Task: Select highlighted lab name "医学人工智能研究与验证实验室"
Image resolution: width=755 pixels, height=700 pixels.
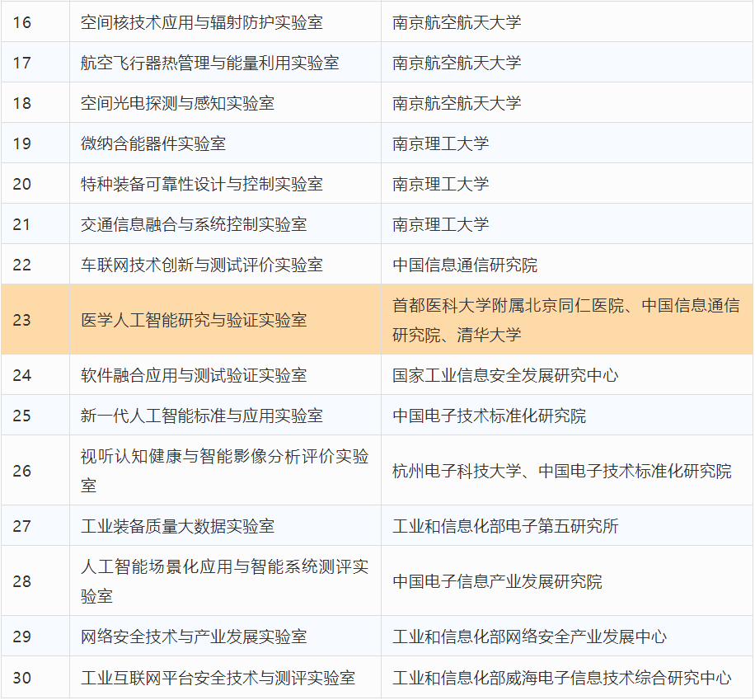Action: [x=194, y=320]
